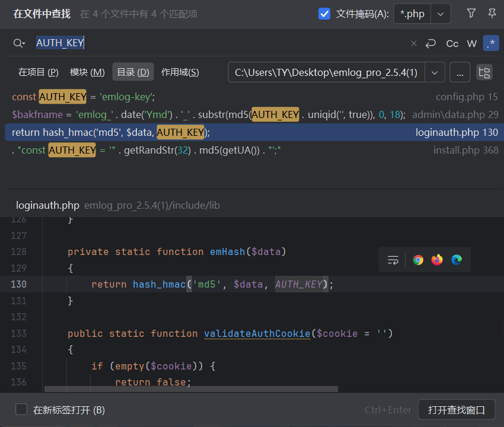Toggle recursive subdirectory search icon

pyautogui.click(x=484, y=72)
